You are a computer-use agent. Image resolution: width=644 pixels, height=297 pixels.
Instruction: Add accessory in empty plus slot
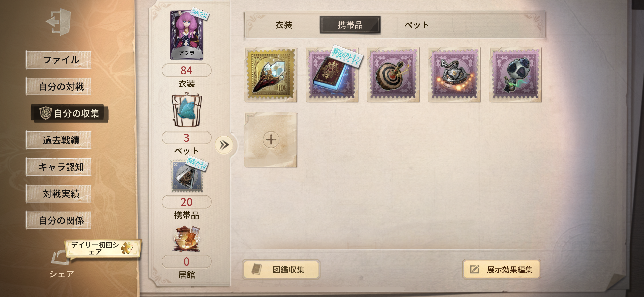click(x=271, y=140)
